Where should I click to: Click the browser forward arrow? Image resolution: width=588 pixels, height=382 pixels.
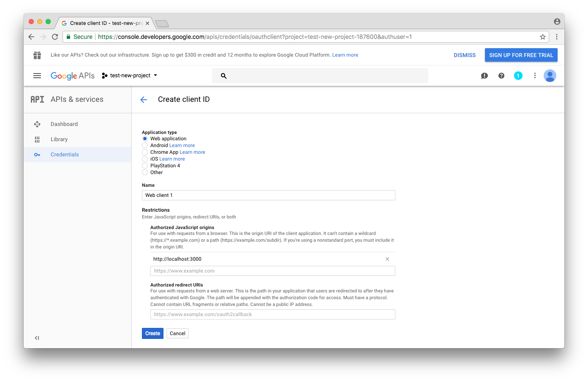coord(43,37)
